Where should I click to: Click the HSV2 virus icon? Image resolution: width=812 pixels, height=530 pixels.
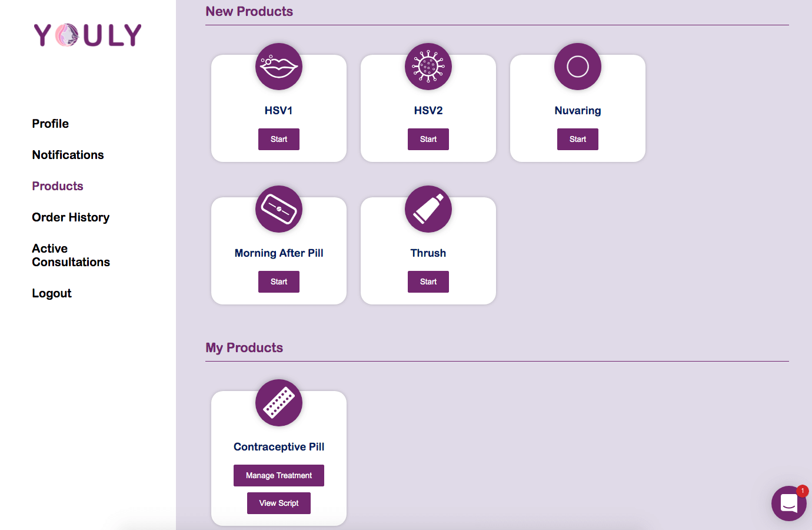tap(428, 67)
